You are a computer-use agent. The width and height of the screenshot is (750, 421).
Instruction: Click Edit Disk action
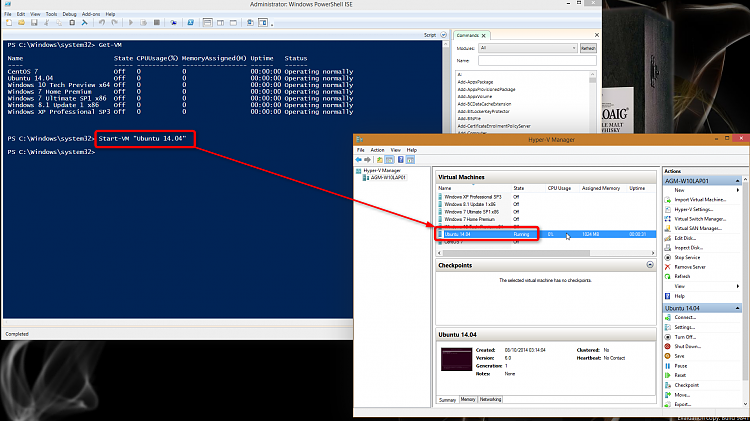(x=685, y=238)
